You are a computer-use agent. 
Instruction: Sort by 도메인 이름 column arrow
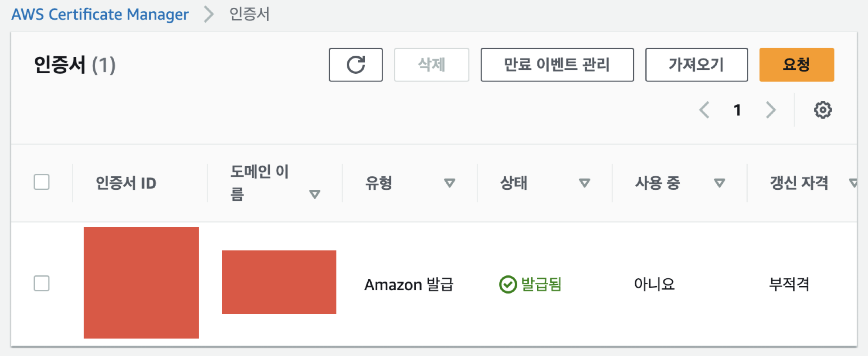click(315, 194)
